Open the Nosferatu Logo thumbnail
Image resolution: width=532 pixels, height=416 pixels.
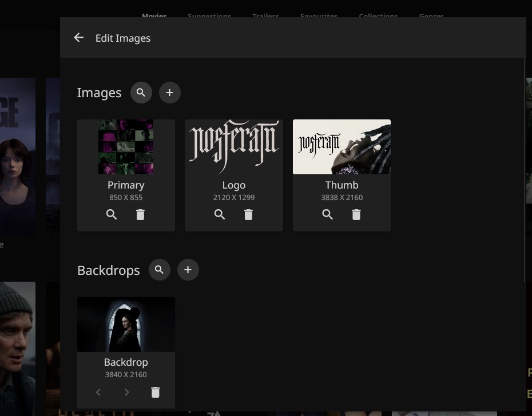click(234, 147)
